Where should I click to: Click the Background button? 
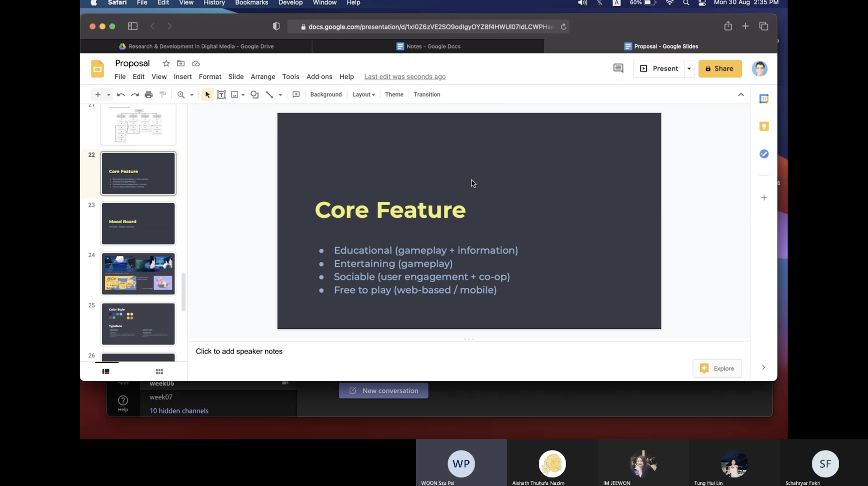(x=326, y=94)
